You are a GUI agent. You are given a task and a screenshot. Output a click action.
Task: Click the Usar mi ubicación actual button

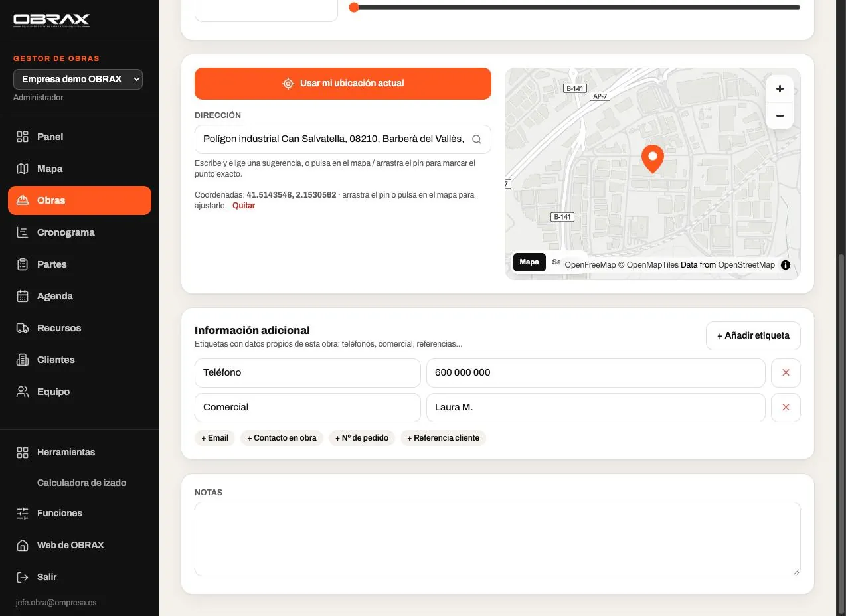click(x=343, y=84)
